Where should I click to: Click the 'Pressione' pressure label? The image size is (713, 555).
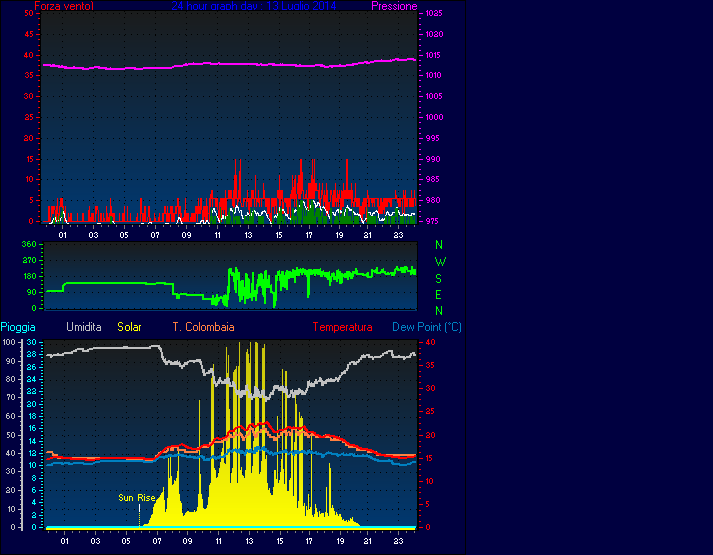click(x=394, y=6)
